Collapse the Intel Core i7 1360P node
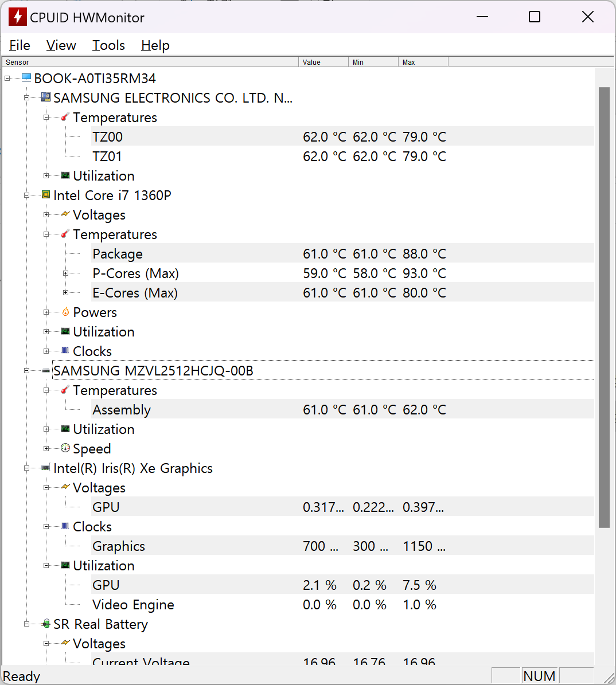This screenshot has width=616, height=685. [x=26, y=195]
